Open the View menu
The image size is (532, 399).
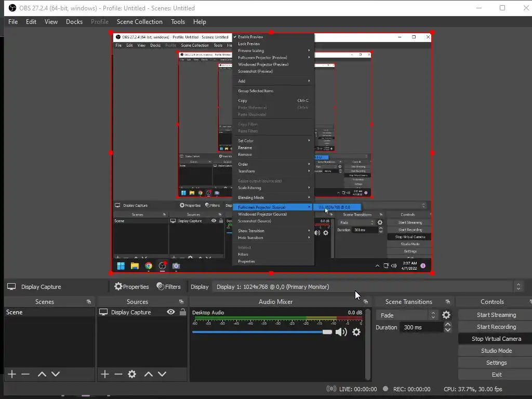coord(51,22)
